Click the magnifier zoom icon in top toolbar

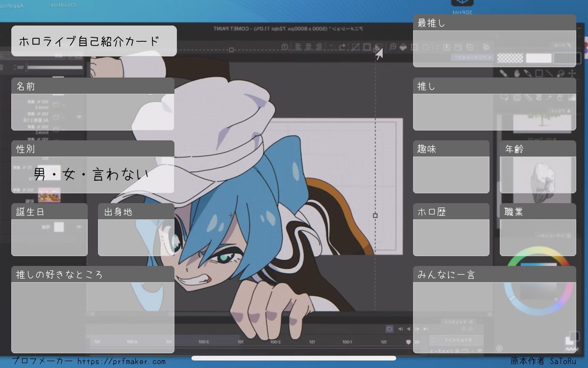tap(393, 47)
